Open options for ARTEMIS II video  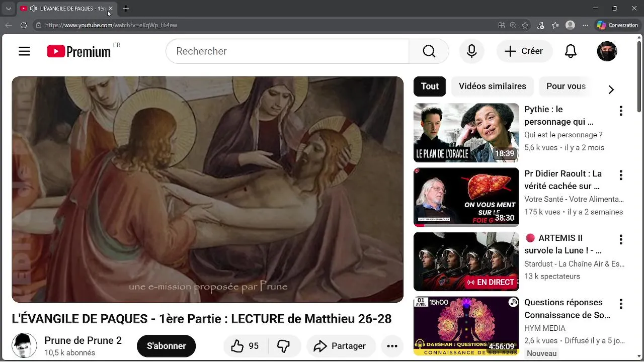(x=621, y=239)
